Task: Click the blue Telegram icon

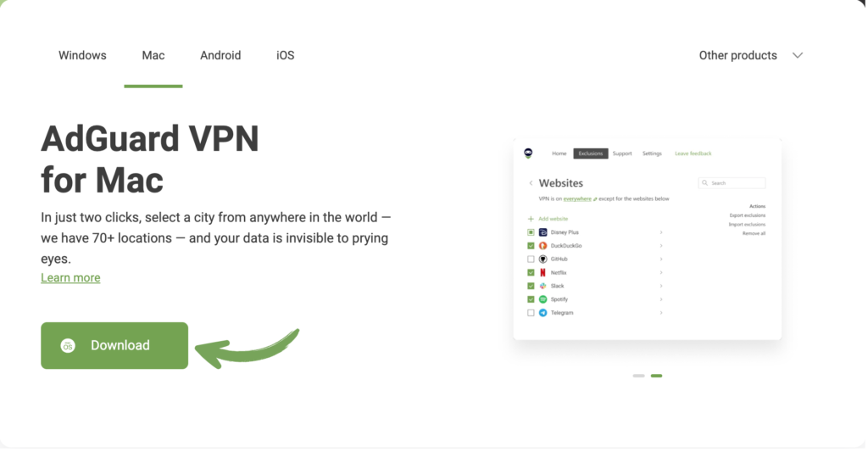Action: 543,313
